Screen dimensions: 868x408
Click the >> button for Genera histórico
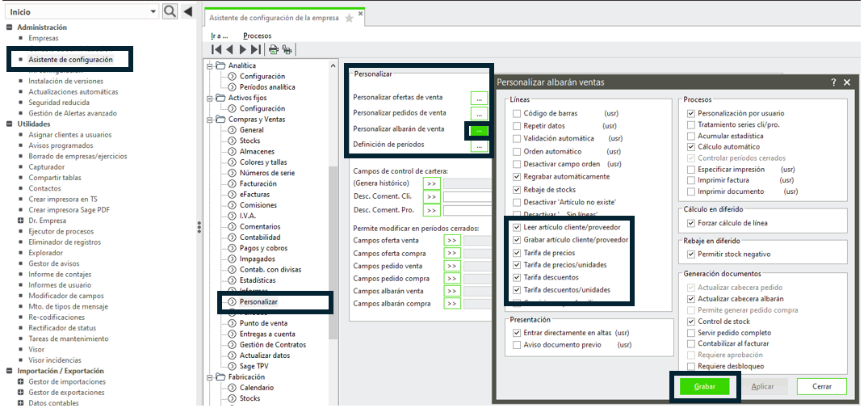coord(431,183)
